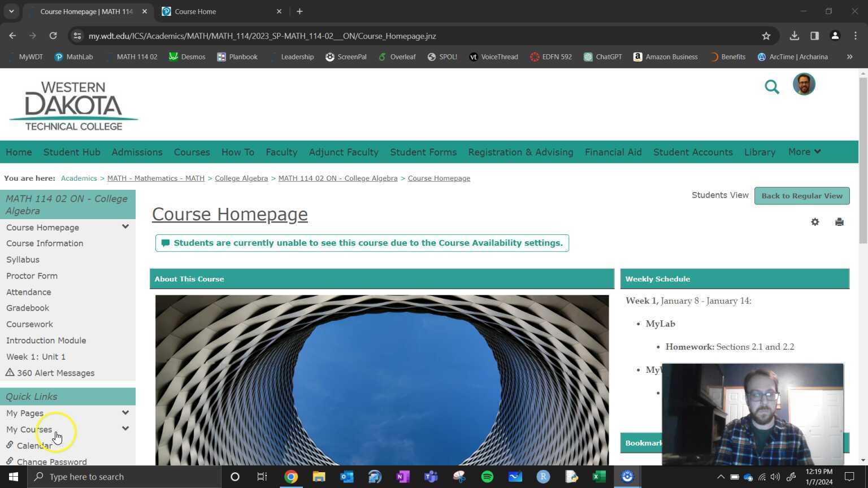Open the tab search dropdown arrow
This screenshot has width=868, height=488.
[11, 11]
